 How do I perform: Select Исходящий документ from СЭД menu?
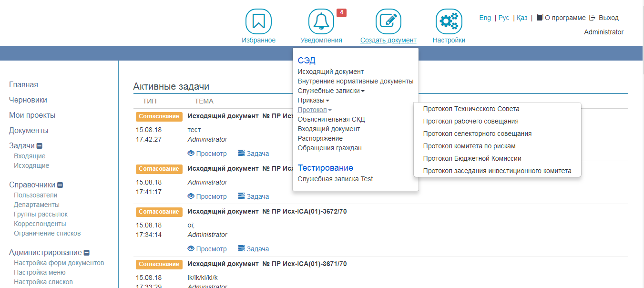click(330, 72)
